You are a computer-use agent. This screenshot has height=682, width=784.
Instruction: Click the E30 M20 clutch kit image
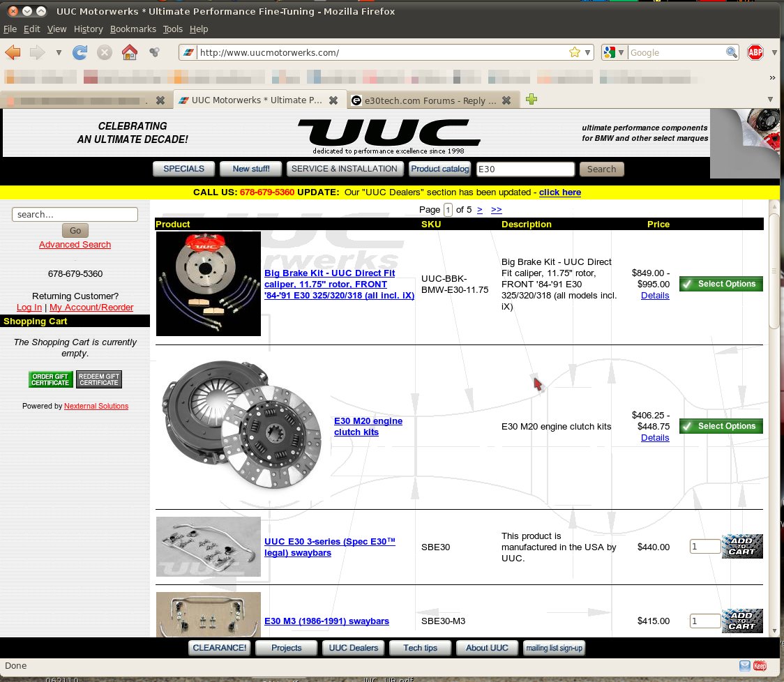(x=241, y=425)
